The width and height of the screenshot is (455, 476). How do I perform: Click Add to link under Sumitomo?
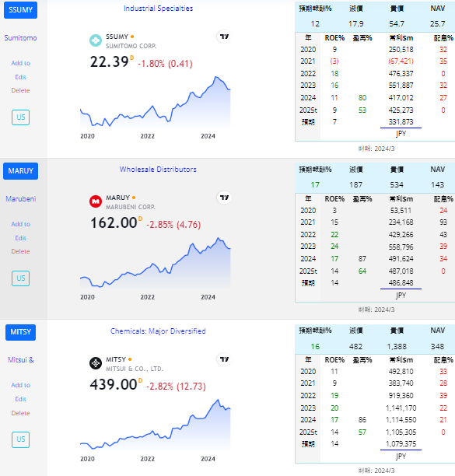pos(21,63)
